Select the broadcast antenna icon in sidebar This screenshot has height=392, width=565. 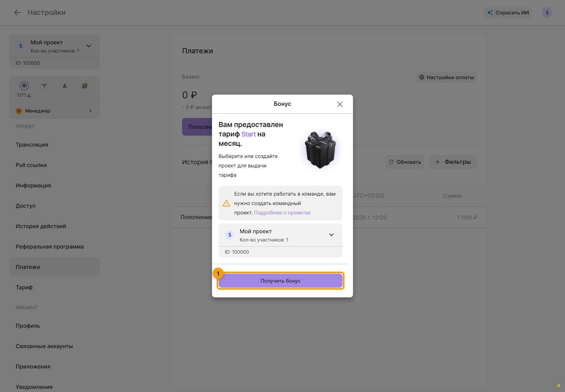coord(24,86)
